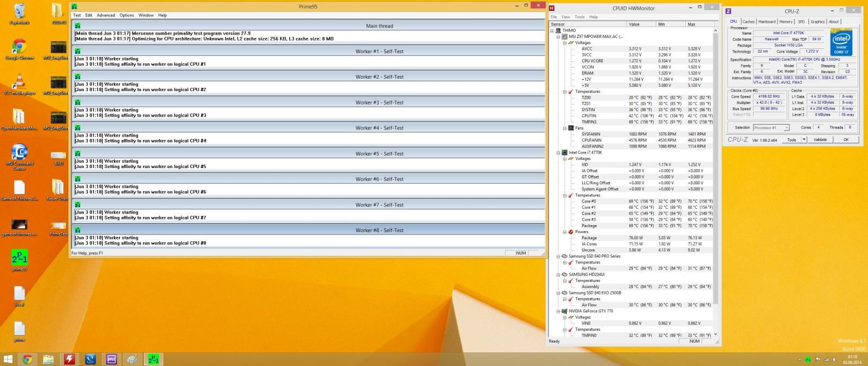Switch to Prime95 via taskbar icon

tap(154, 359)
